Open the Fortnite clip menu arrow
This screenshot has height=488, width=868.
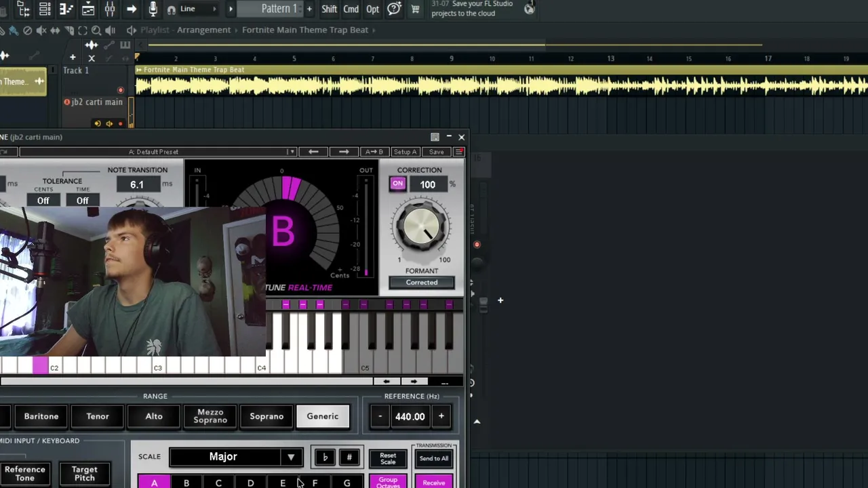[139, 70]
